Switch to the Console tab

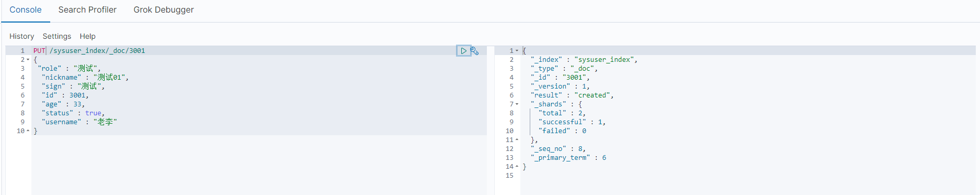click(26, 10)
